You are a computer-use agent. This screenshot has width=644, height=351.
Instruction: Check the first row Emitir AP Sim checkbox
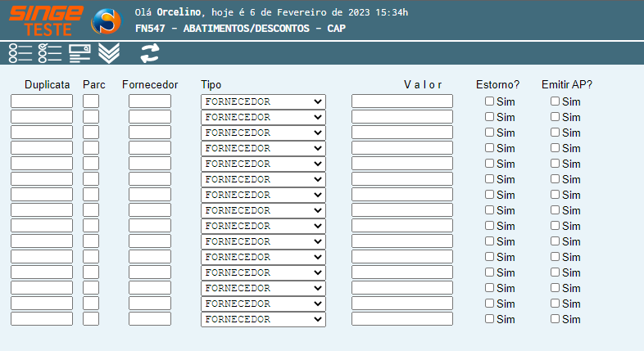(556, 101)
